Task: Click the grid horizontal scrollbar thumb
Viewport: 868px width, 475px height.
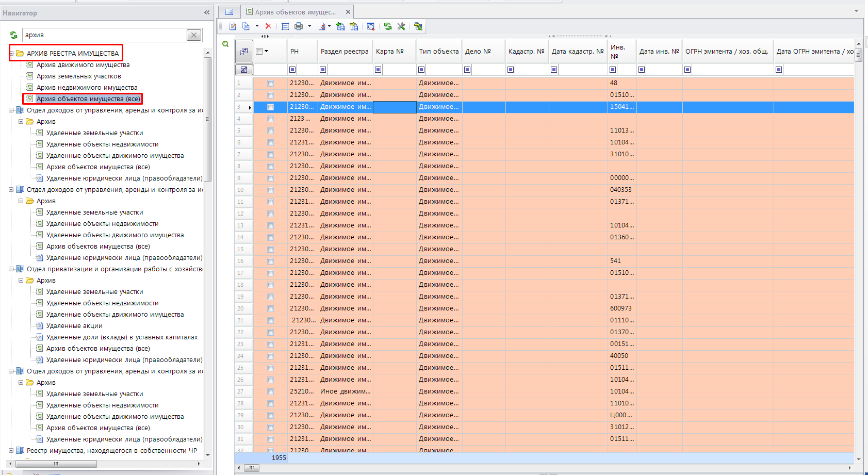Action: click(x=251, y=468)
